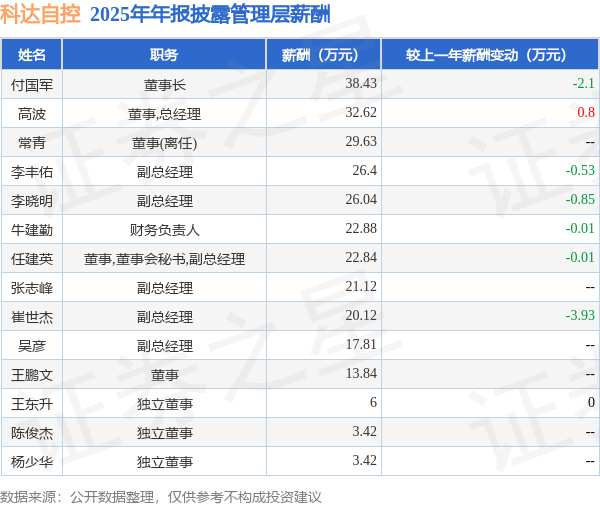Select the 姓名 column header

click(31, 55)
